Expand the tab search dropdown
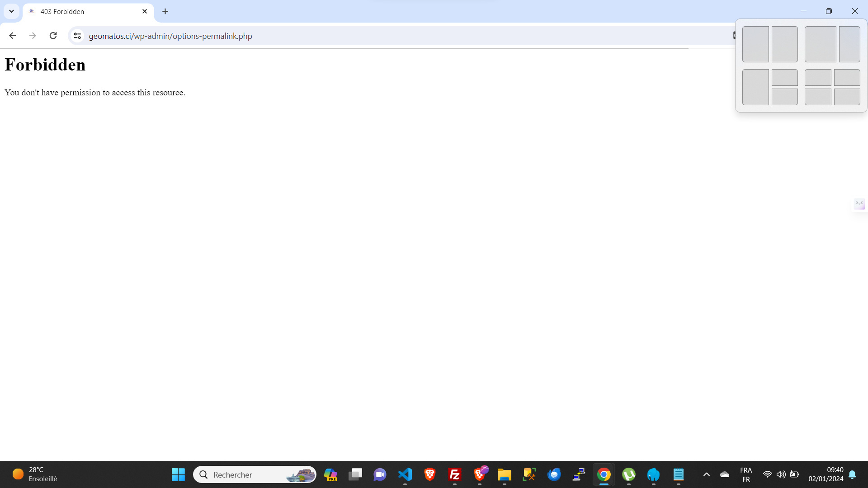 click(11, 11)
